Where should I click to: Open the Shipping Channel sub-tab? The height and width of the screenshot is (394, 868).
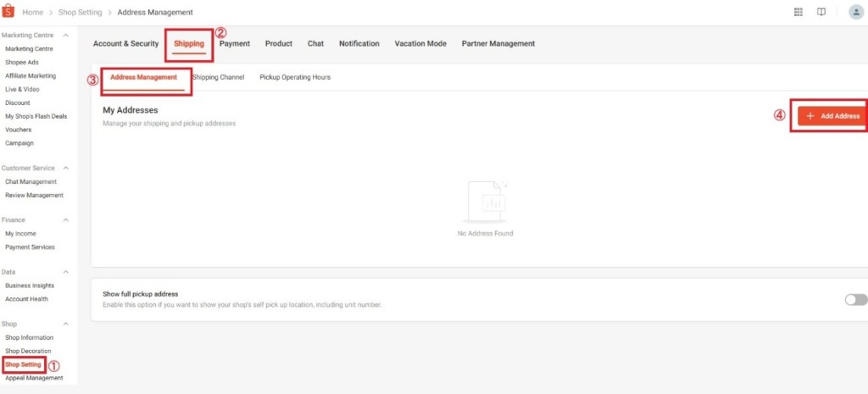point(219,77)
